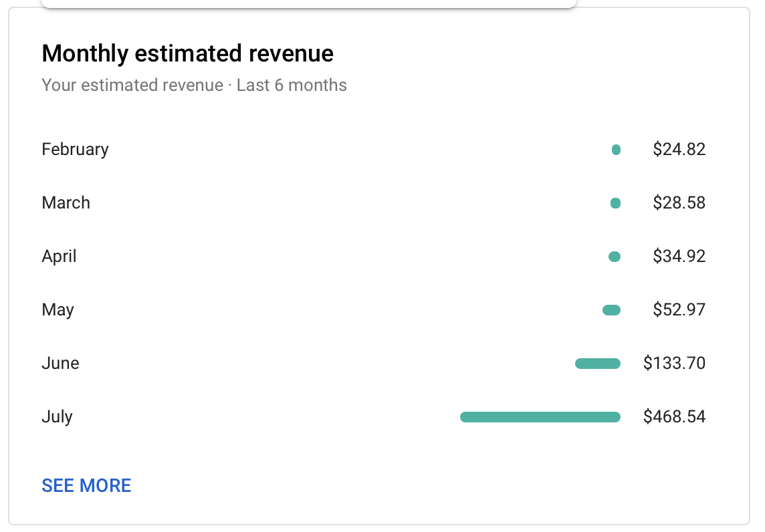Click the $133.70 revenue value

674,363
